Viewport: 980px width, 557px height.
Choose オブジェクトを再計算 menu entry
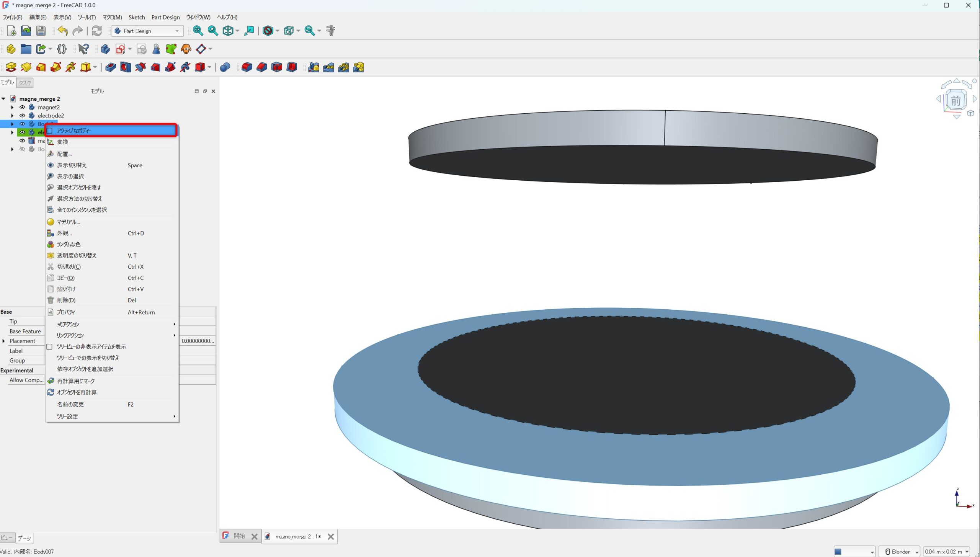112,392
